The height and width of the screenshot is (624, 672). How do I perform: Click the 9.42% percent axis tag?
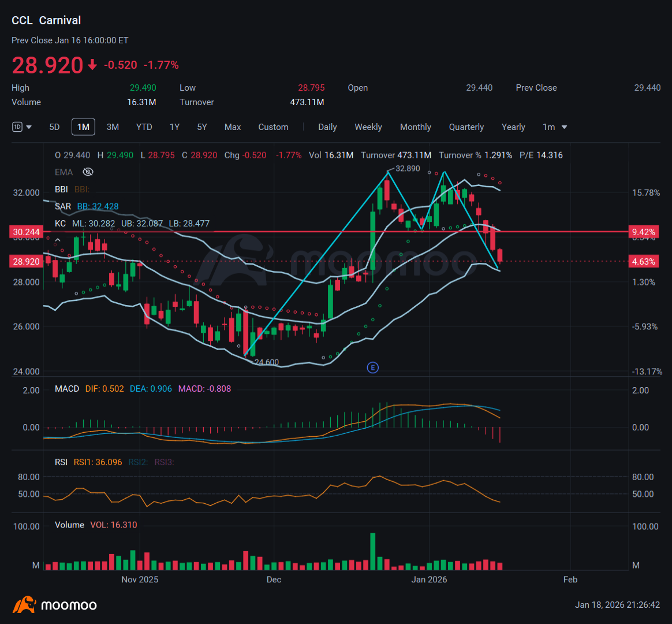point(643,232)
